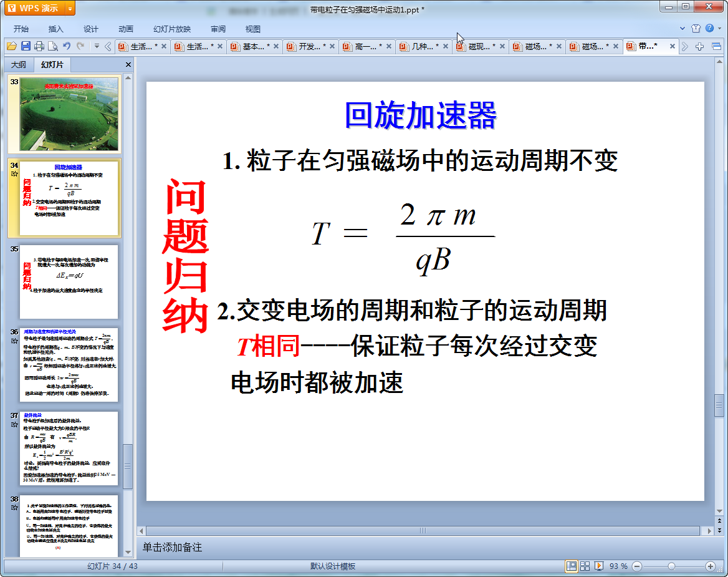Go to previous slide via double-arrow button
Screen dimensions: 728x577
pos(720,521)
